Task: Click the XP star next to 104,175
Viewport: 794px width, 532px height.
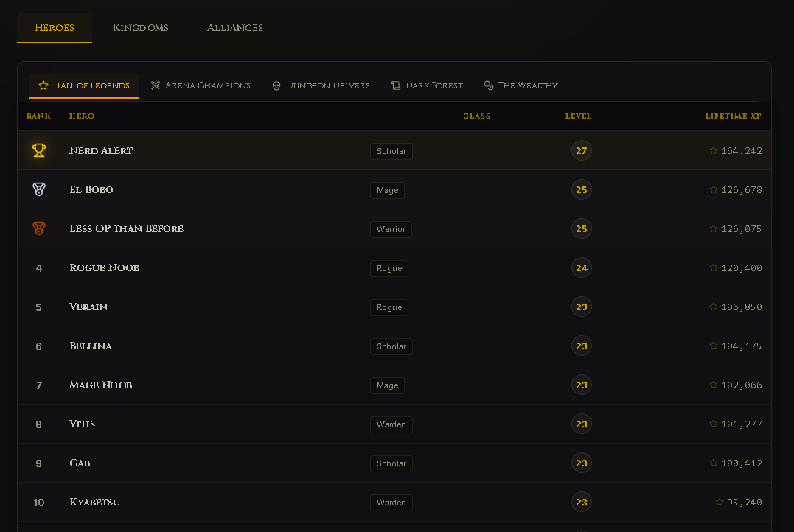Action: pos(714,346)
